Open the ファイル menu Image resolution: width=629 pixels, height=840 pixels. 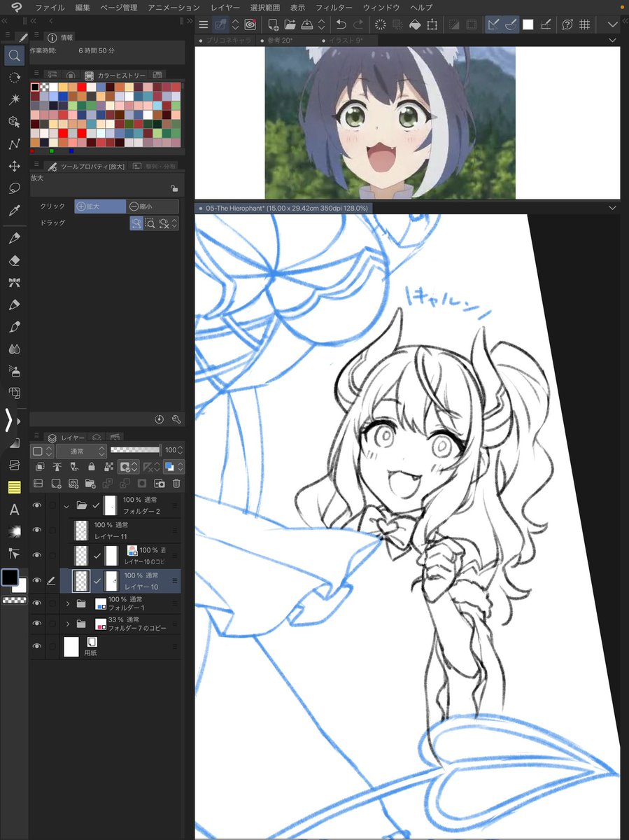[x=49, y=7]
